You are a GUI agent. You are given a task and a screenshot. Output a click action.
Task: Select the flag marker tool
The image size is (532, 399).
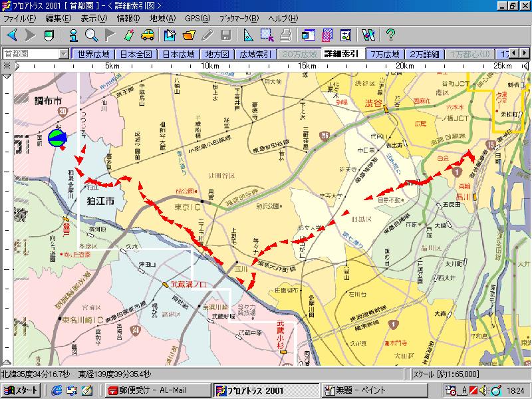[110, 35]
